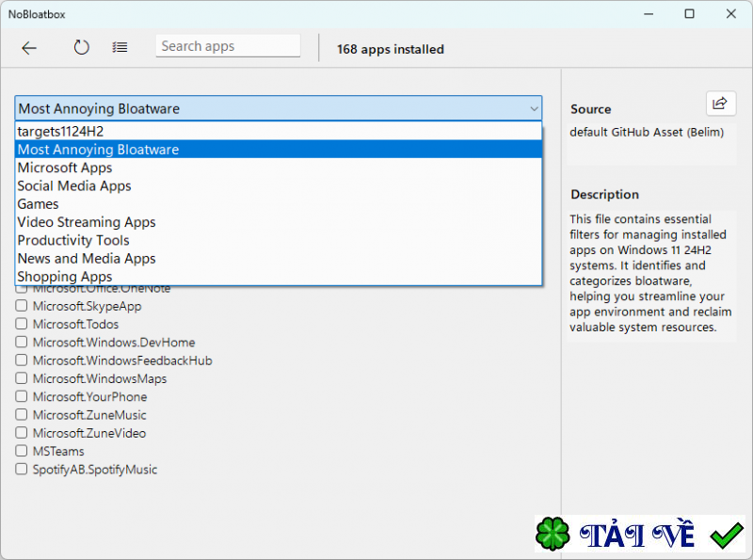Close the NoBloatbox window

tap(731, 14)
